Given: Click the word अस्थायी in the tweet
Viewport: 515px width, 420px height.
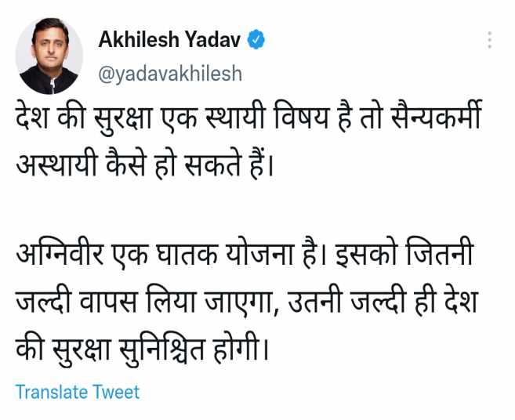Looking at the screenshot, I should [57, 163].
